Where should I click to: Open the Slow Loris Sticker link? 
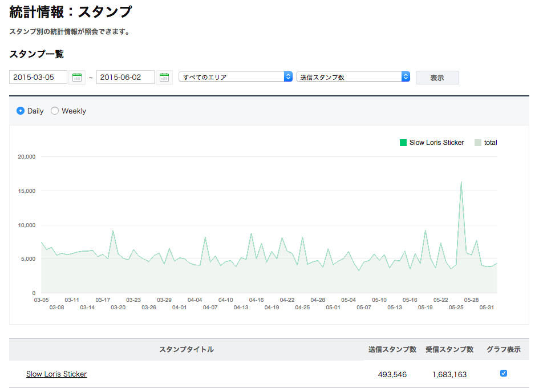(x=56, y=374)
